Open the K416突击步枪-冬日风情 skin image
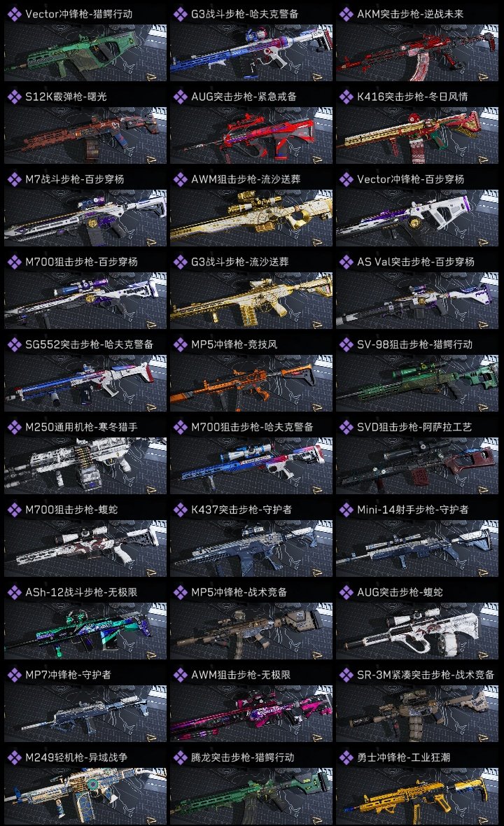The image size is (504, 826). [417, 135]
